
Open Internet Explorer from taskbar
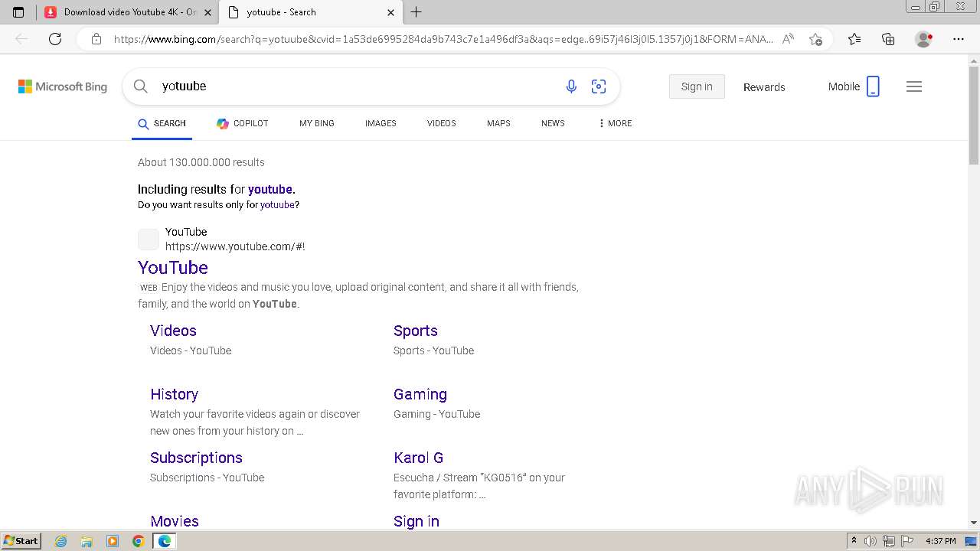pyautogui.click(x=61, y=541)
